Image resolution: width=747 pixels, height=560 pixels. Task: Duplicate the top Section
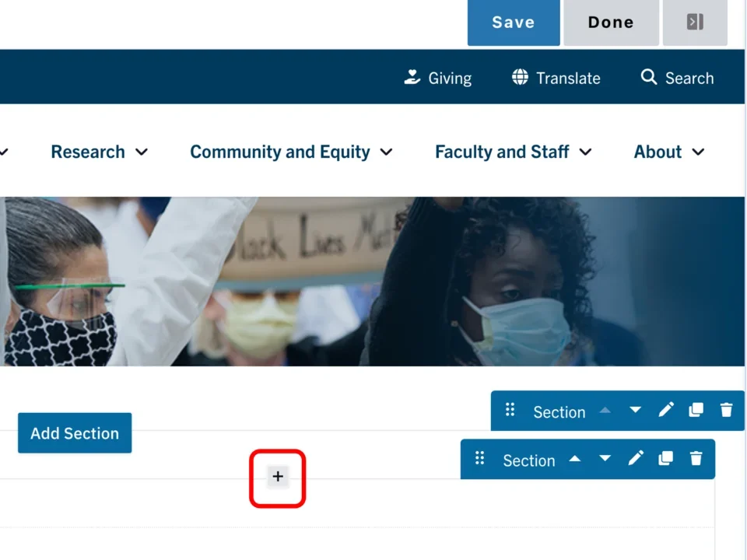point(696,410)
